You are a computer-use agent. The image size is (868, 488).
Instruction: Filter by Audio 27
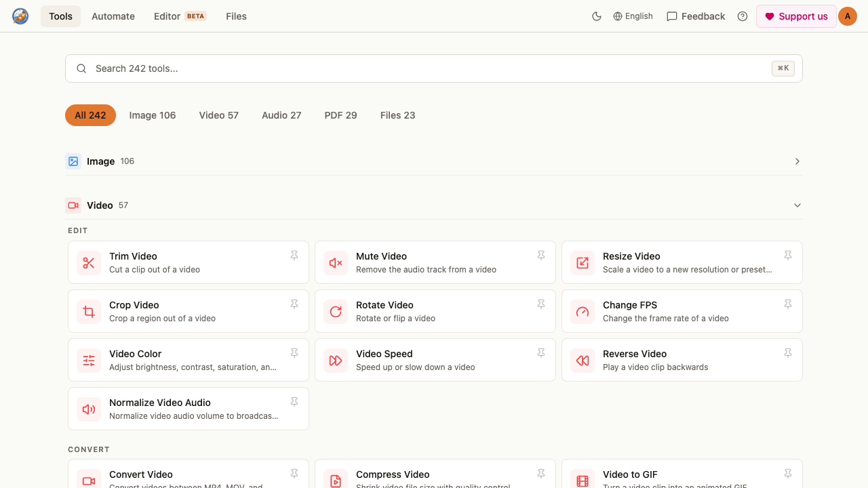tap(281, 115)
